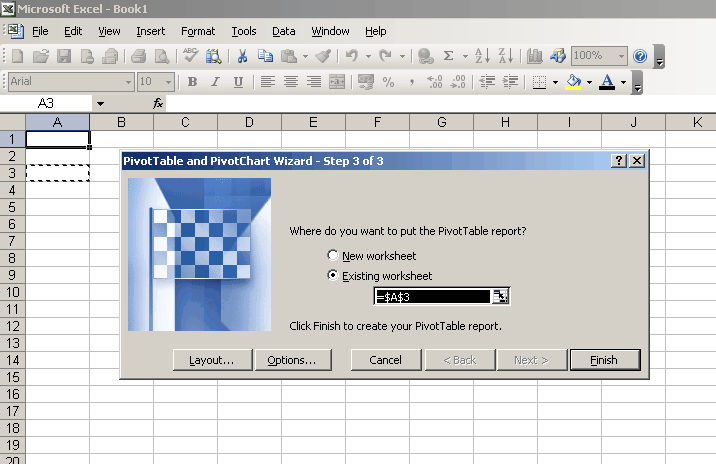Click the Name Box showing A3

(x=46, y=104)
